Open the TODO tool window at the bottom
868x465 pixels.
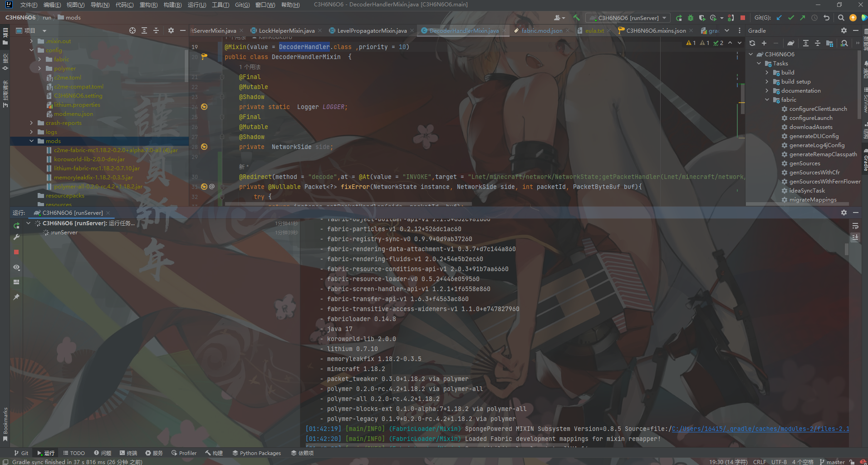[74, 453]
